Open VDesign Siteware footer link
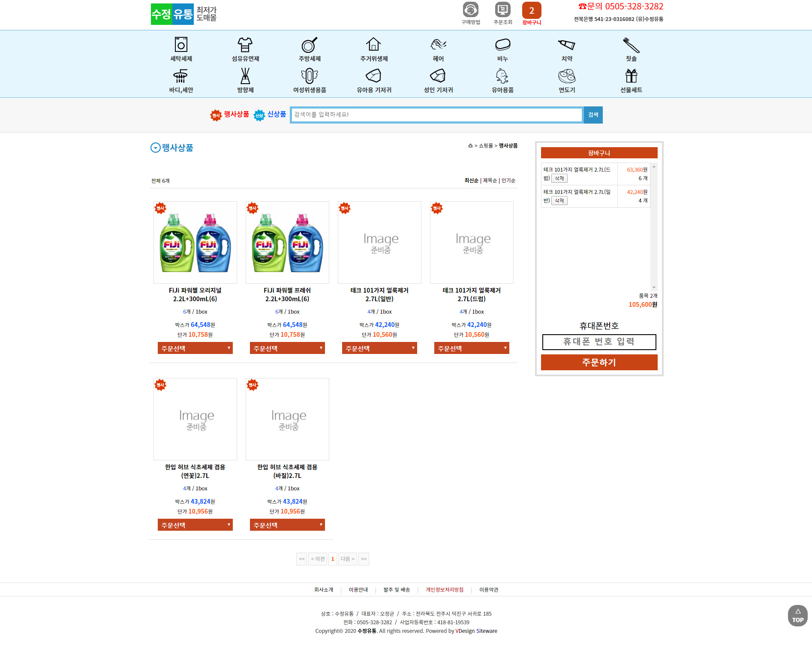 [476, 631]
